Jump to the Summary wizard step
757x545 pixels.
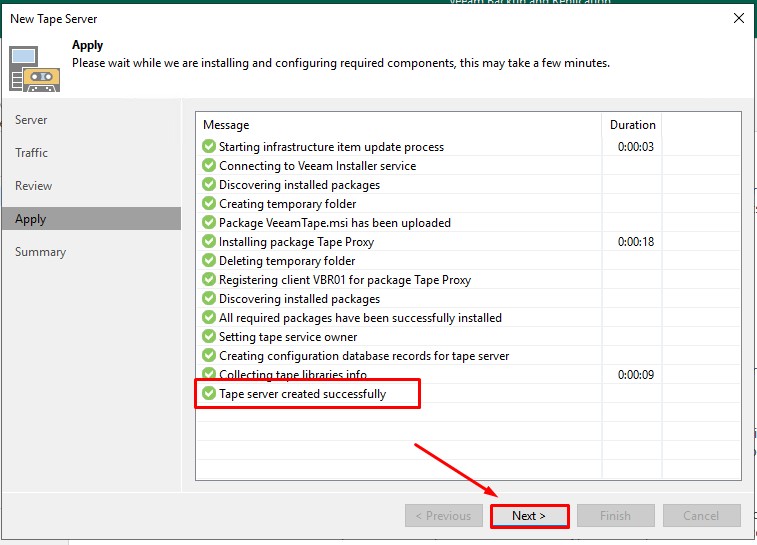[x=40, y=252]
